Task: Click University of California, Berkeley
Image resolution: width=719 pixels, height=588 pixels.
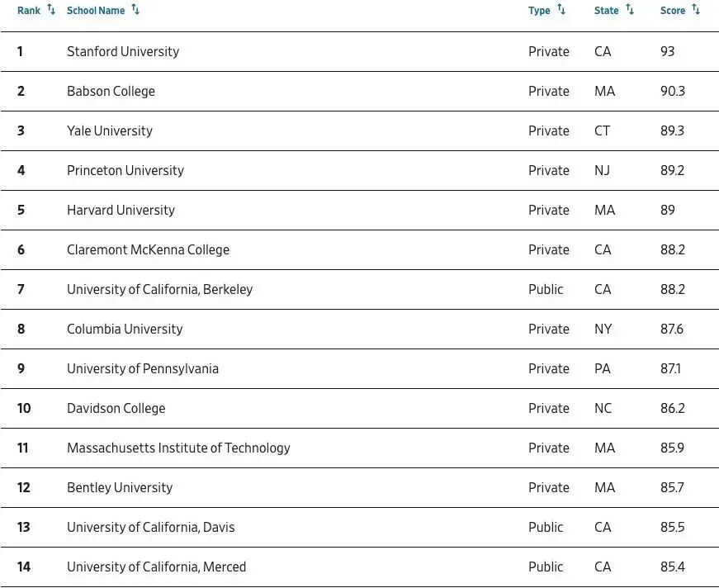Action: 159,289
